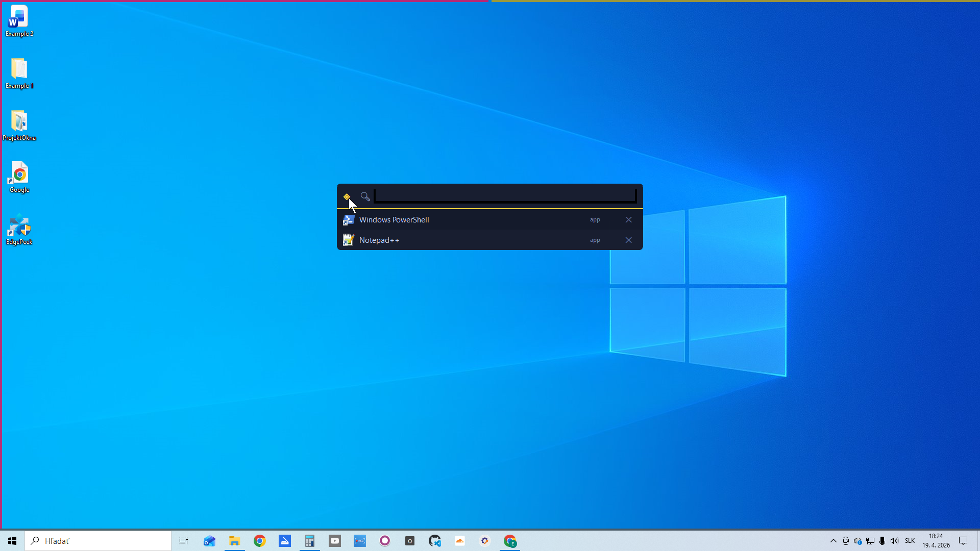This screenshot has height=551, width=980.
Task: Select the Example 2 Word document icon
Action: coord(19,21)
